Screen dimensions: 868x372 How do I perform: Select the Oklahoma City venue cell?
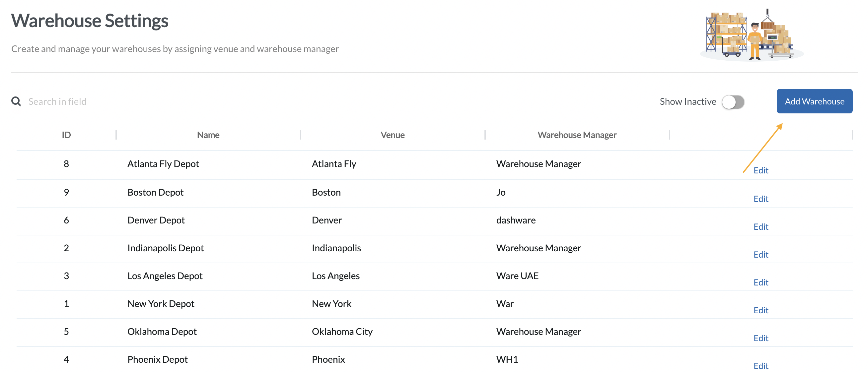pyautogui.click(x=342, y=332)
